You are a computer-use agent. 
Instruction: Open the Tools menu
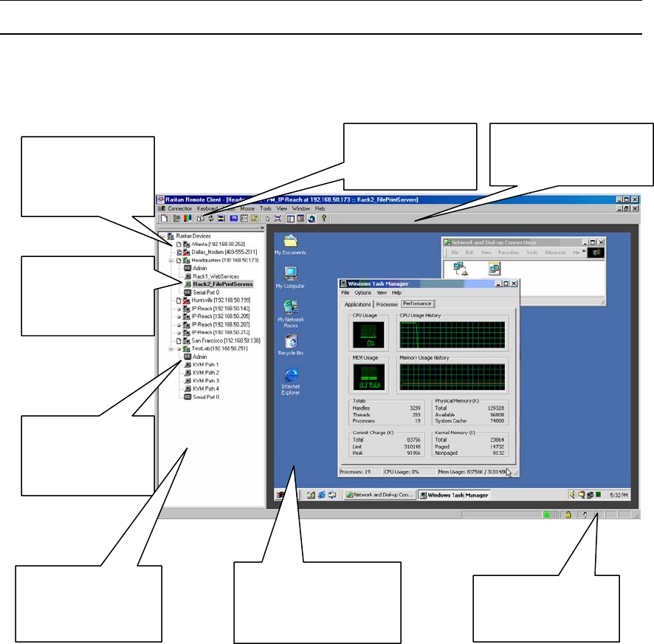(x=265, y=209)
